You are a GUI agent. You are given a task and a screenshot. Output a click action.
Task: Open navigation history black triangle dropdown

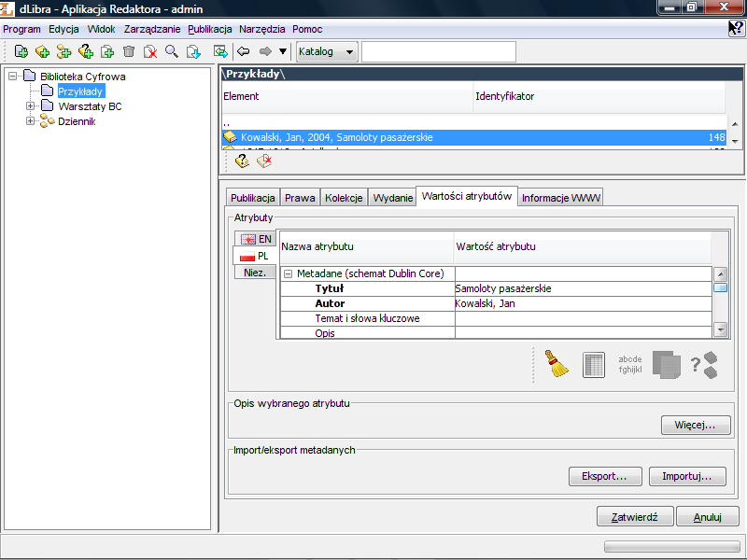click(x=283, y=51)
